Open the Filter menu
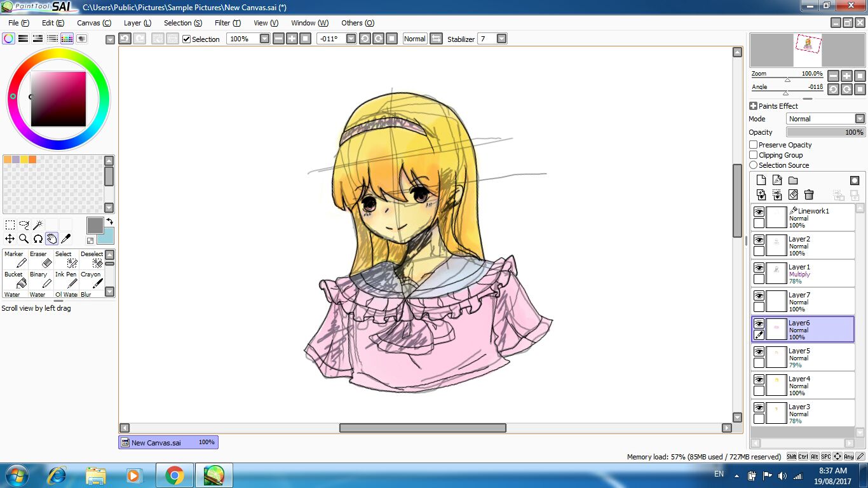This screenshot has height=488, width=868. [227, 23]
